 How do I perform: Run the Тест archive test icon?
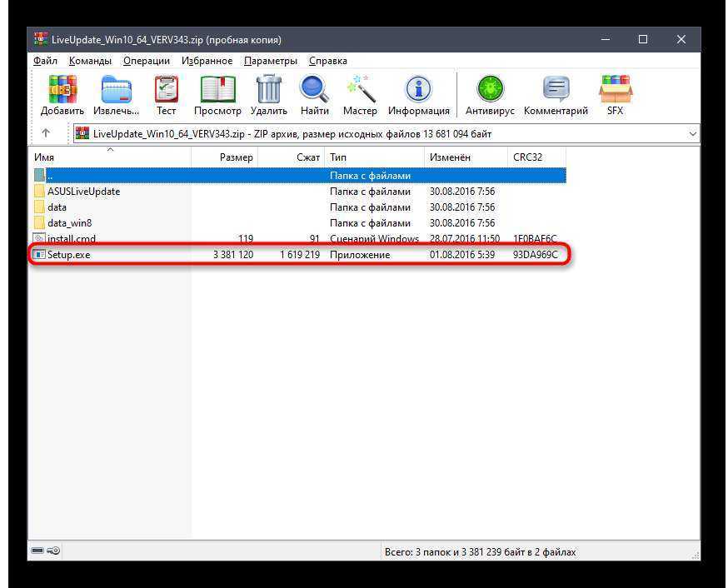click(x=166, y=90)
